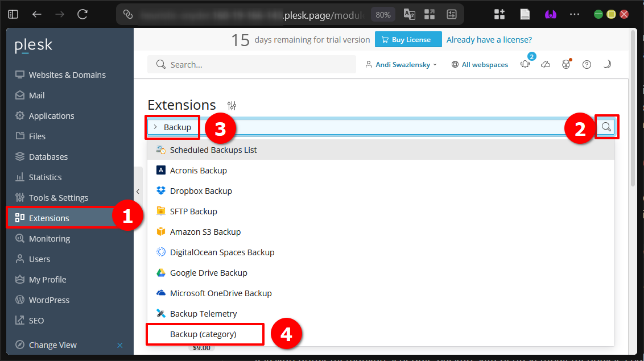This screenshot has width=644, height=361.
Task: Click the Search input field at the top
Action: click(251, 64)
